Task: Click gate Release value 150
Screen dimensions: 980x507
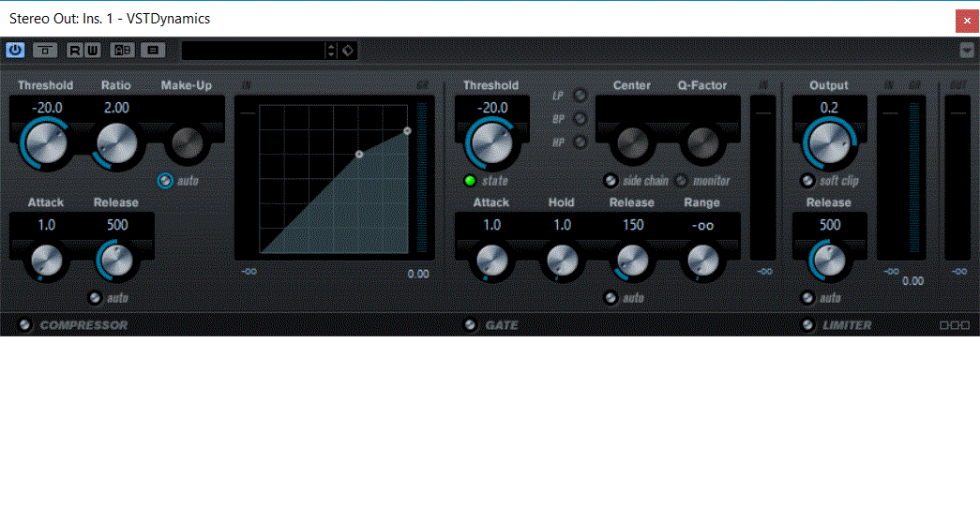Action: [632, 226]
